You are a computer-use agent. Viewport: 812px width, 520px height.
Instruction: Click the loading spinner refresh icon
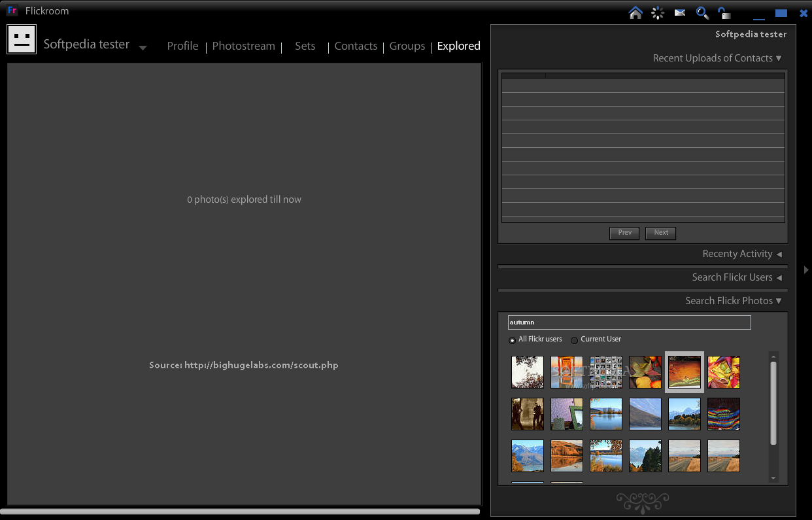(658, 12)
